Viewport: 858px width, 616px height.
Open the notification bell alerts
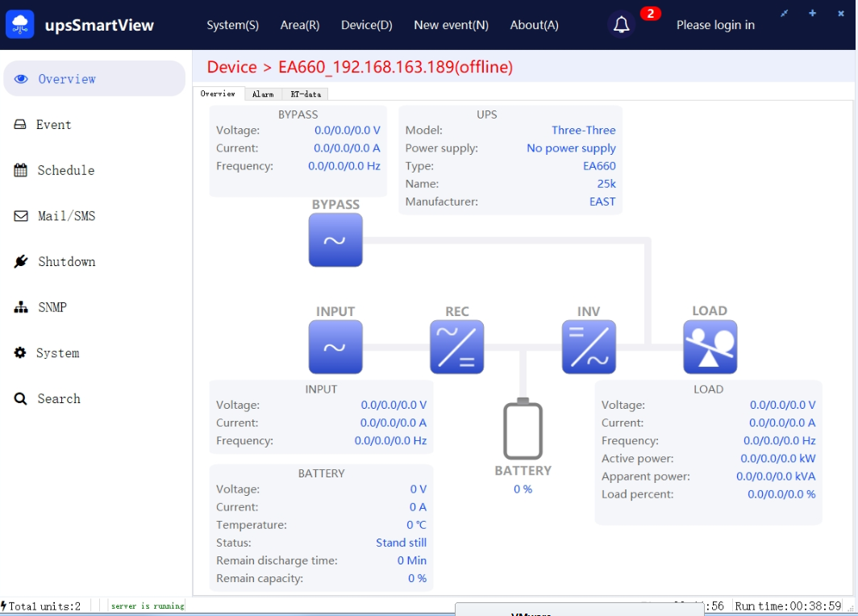[x=620, y=24]
